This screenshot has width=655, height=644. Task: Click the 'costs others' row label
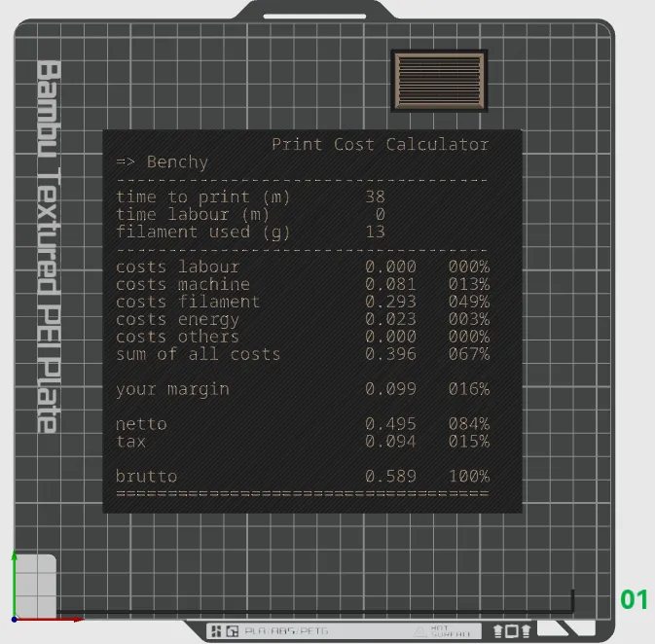coord(177,337)
